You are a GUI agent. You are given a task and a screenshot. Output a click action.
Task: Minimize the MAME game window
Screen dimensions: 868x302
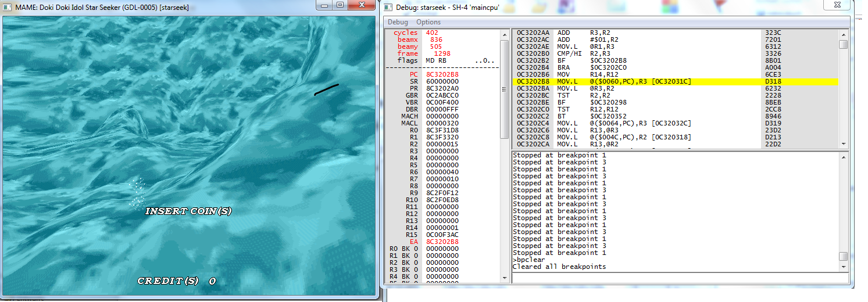tap(325, 5)
